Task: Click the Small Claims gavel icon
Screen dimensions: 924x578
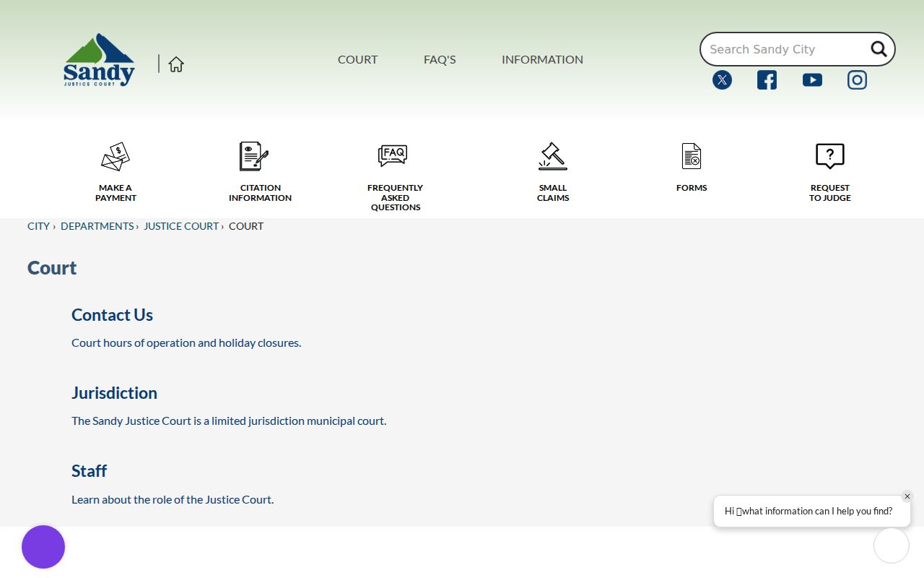Action: (x=553, y=156)
